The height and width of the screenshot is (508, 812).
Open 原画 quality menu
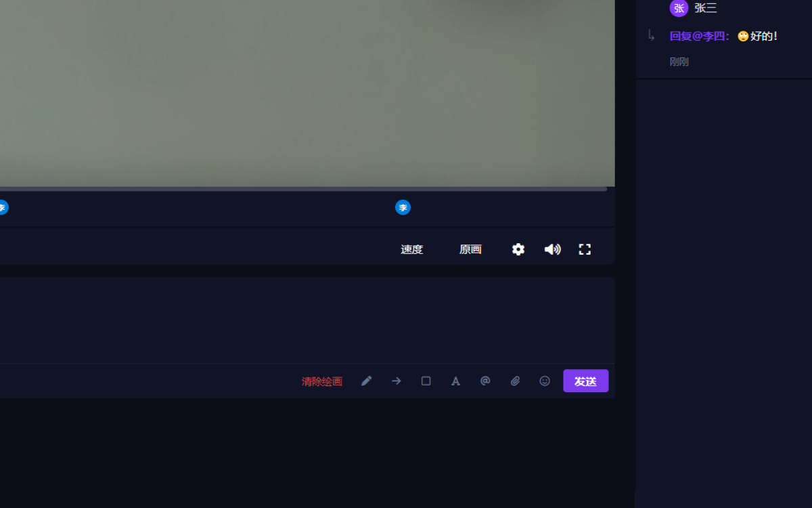(x=470, y=249)
